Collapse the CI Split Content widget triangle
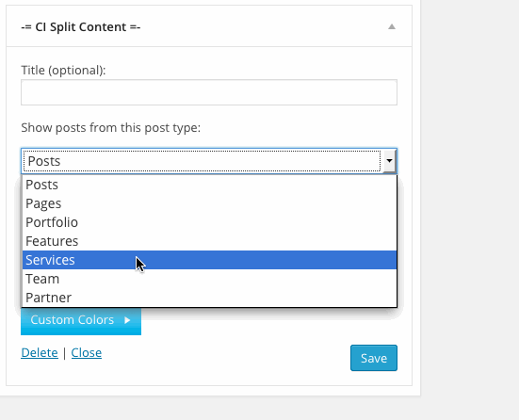 point(392,26)
